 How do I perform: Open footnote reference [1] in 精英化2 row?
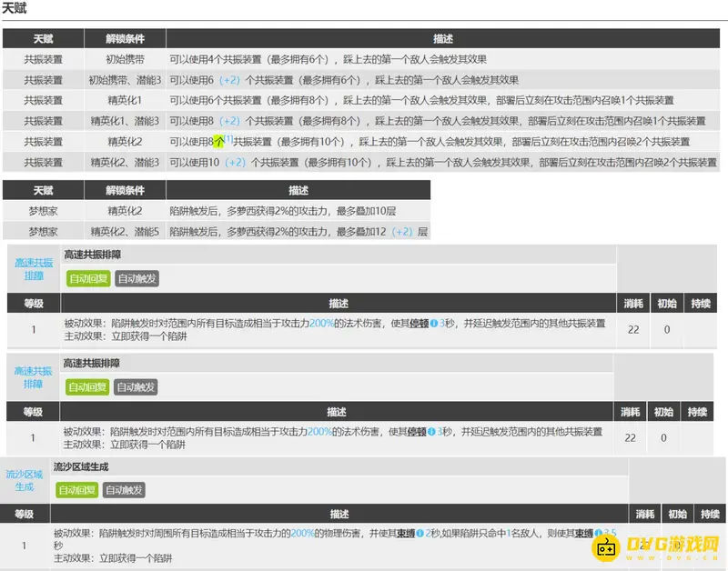pyautogui.click(x=228, y=139)
